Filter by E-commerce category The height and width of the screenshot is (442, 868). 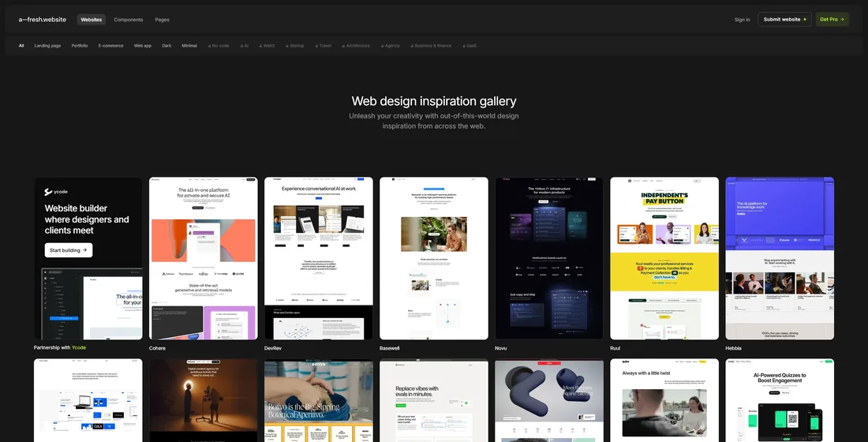coord(110,46)
